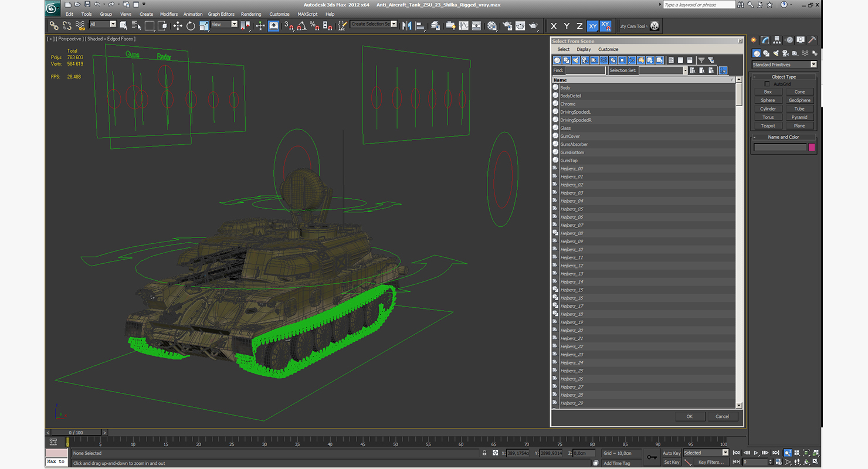This screenshot has width=868, height=469.
Task: Click the render teapot icon
Action: [533, 26]
